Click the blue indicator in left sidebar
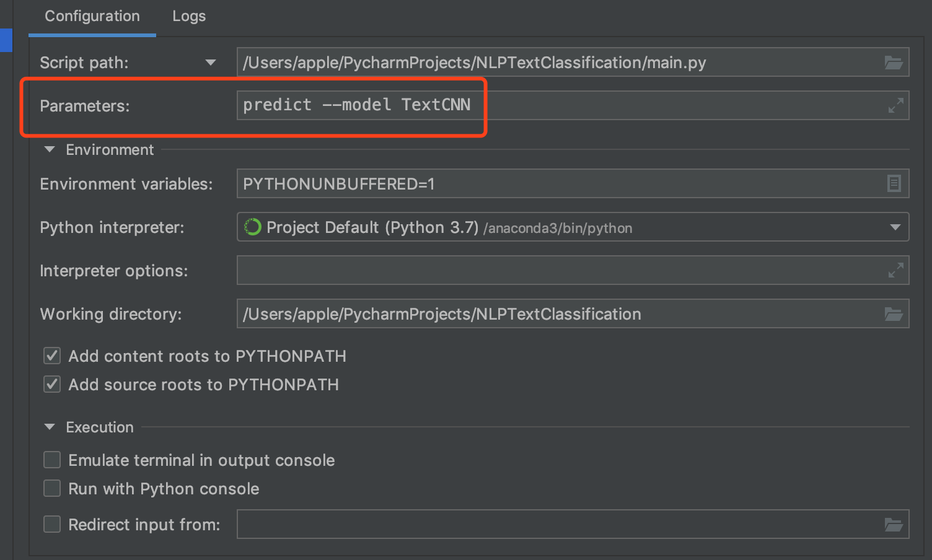This screenshot has height=560, width=932. click(6, 40)
